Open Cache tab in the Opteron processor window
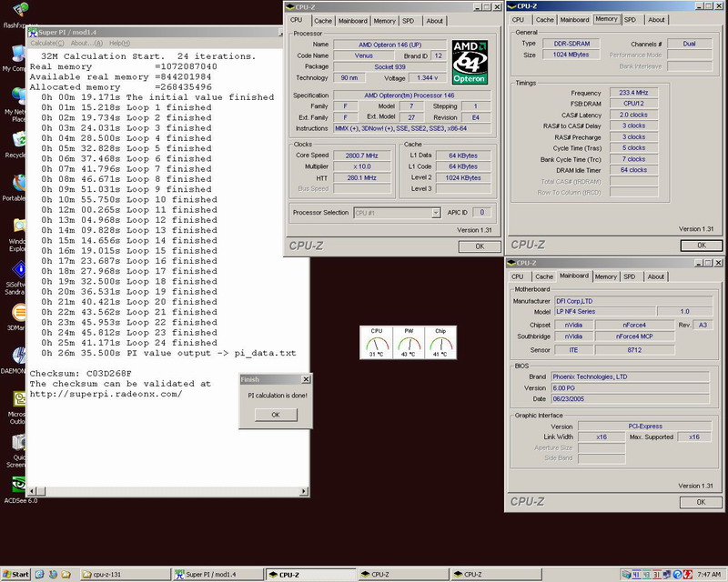The image size is (728, 582). [x=323, y=21]
